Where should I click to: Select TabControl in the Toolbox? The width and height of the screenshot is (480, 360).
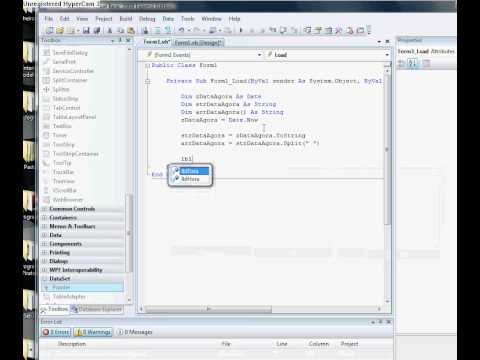click(x=66, y=108)
